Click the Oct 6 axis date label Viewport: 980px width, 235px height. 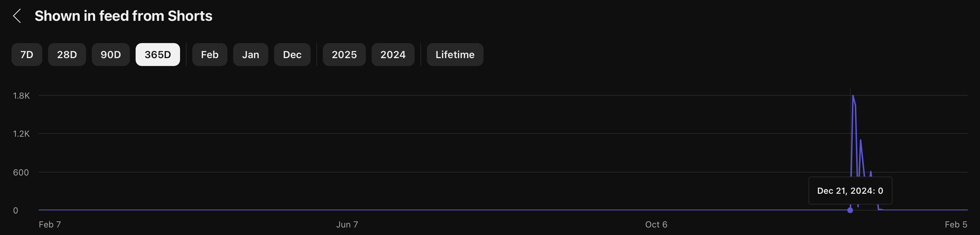pos(656,224)
